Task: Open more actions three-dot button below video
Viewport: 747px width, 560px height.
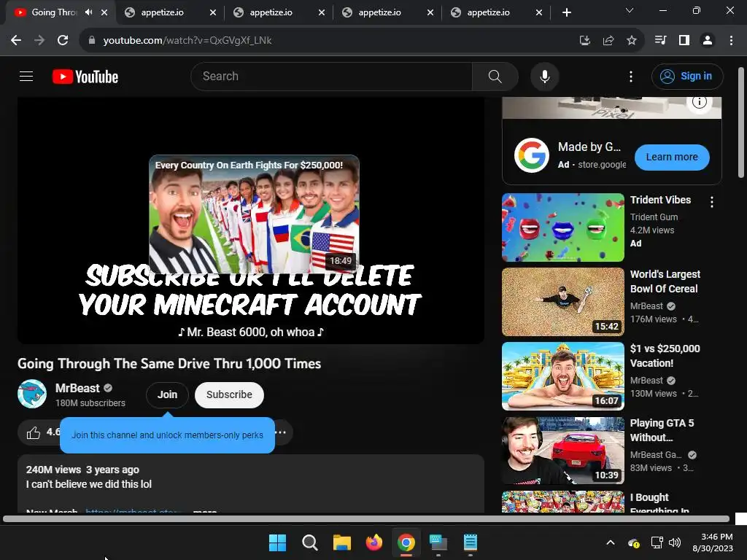Action: (x=281, y=432)
